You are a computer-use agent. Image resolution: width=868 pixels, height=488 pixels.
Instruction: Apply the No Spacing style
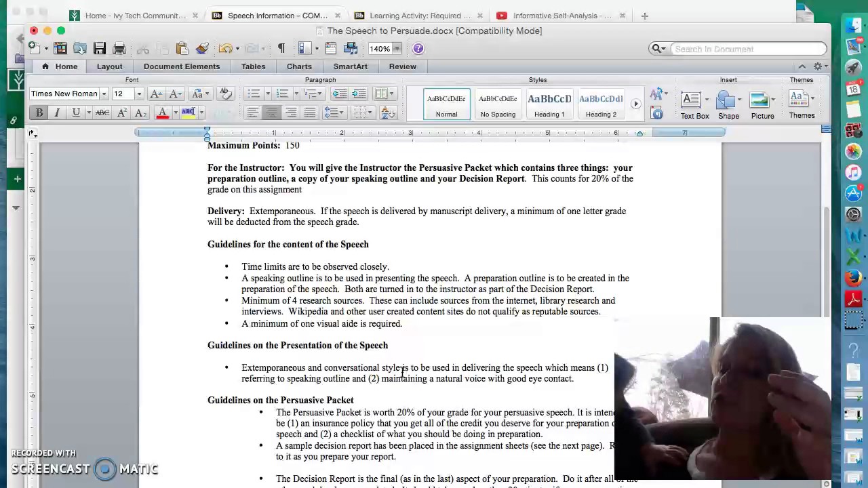coord(498,104)
